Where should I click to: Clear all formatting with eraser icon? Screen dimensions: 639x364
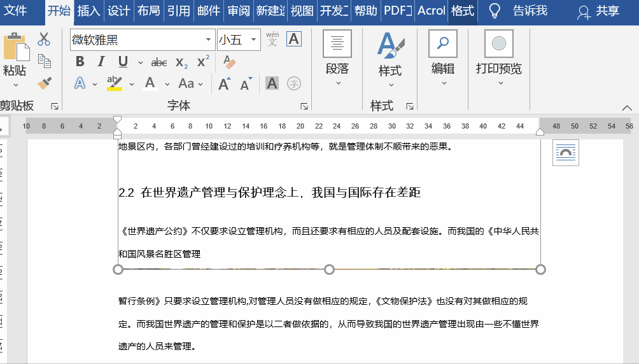tap(229, 62)
